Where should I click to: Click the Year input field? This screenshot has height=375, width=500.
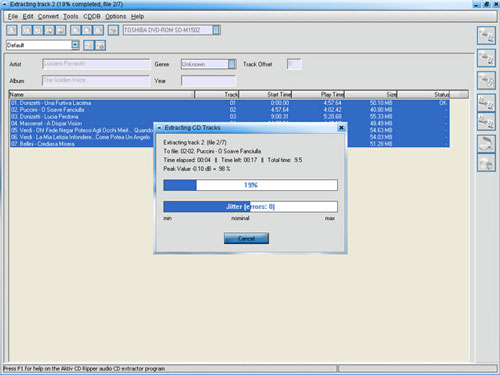[208, 80]
